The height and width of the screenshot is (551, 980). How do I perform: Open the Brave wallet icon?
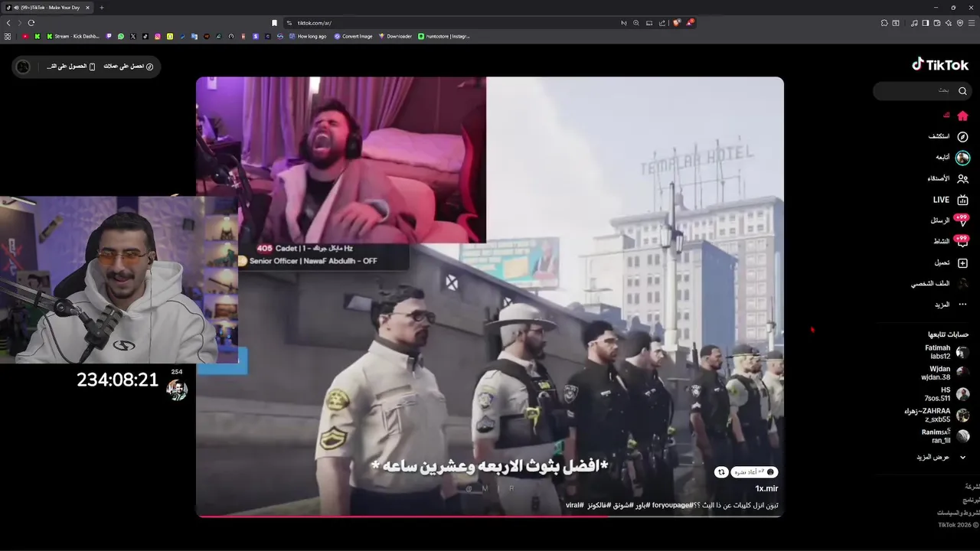click(x=936, y=23)
